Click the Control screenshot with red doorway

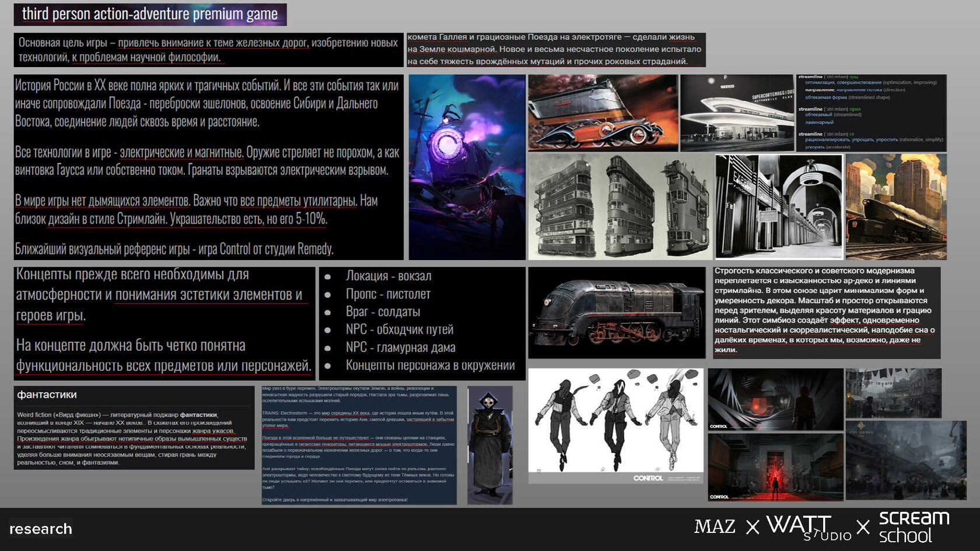(775, 467)
